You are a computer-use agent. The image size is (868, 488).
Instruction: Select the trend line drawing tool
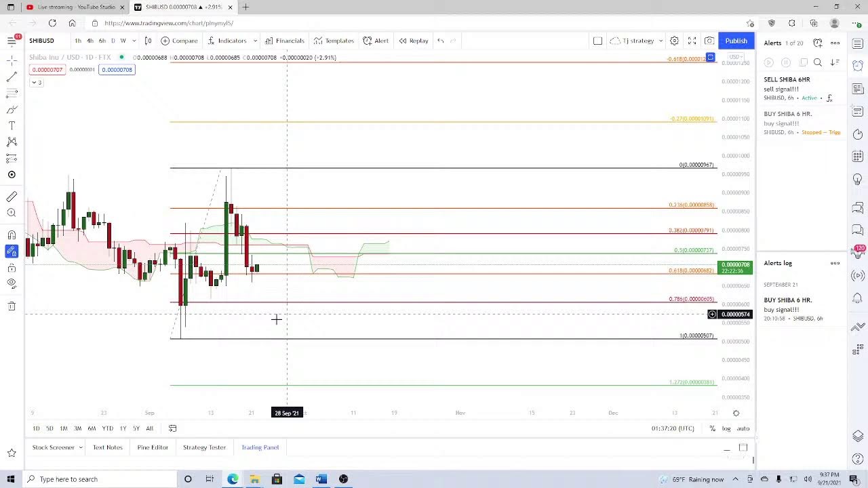12,77
